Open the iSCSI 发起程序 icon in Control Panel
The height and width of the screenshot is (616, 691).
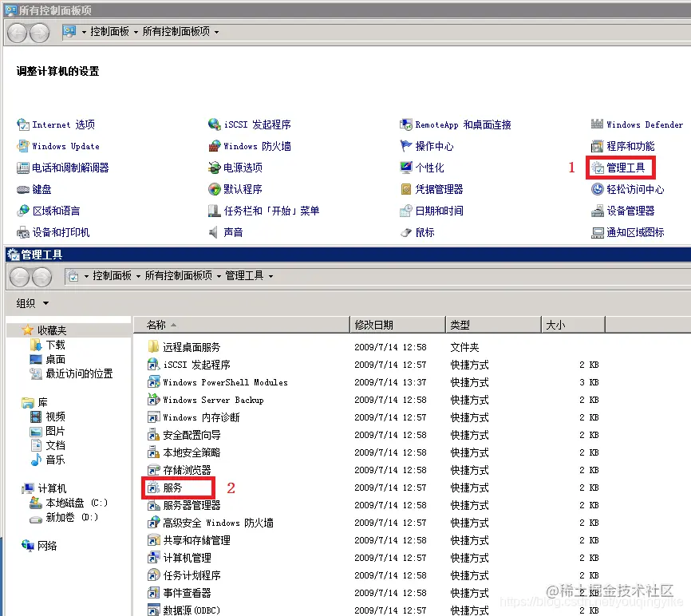click(214, 124)
